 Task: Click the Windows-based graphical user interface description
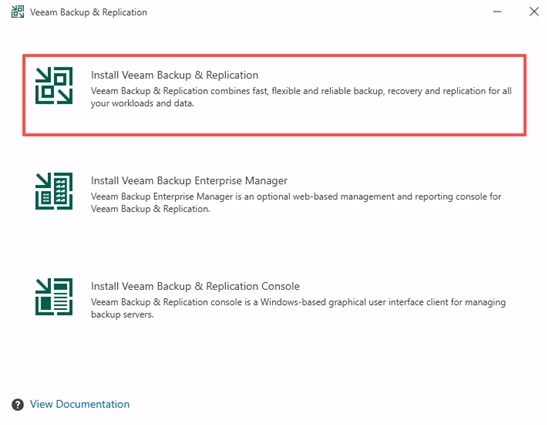[298, 308]
